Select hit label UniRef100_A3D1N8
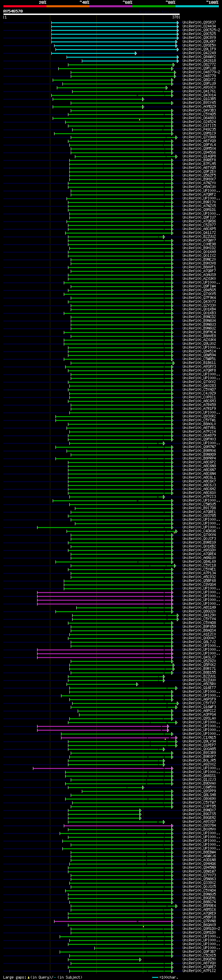 pyautogui.click(x=199, y=860)
